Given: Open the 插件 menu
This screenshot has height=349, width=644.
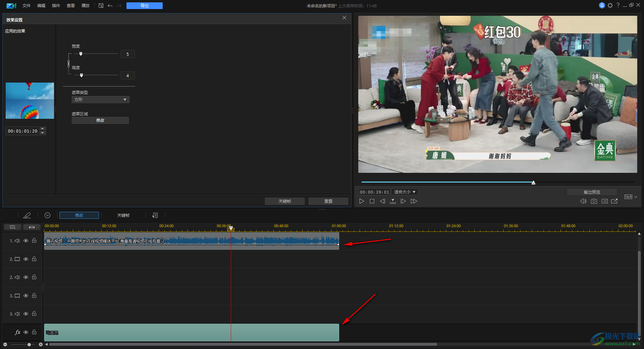Looking at the screenshot, I should pyautogui.click(x=56, y=6).
